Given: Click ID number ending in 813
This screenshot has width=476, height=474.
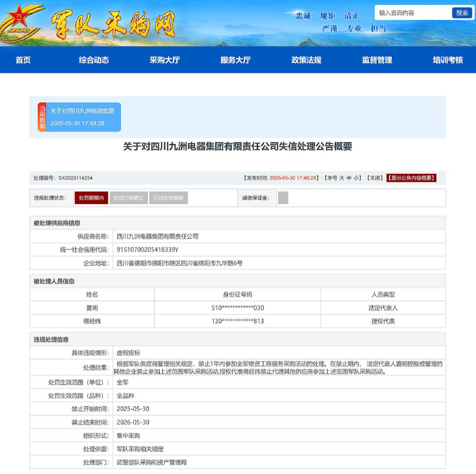Looking at the screenshot, I should pyautogui.click(x=238, y=322).
